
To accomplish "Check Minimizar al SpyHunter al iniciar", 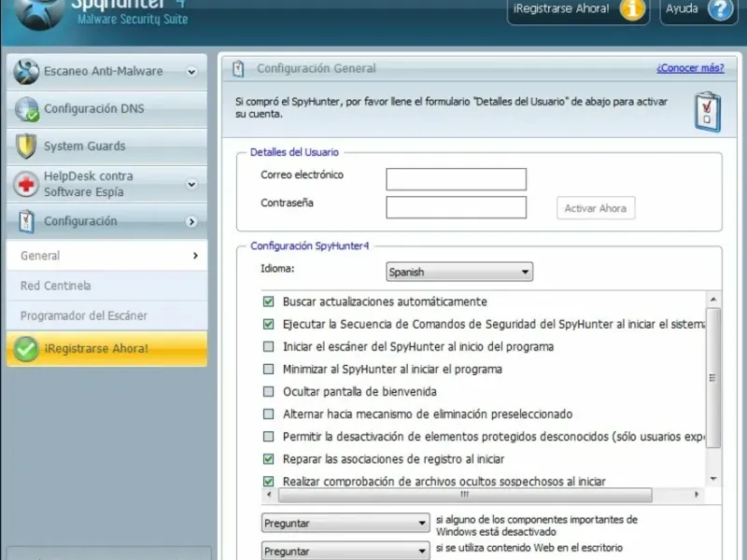I will click(x=269, y=369).
